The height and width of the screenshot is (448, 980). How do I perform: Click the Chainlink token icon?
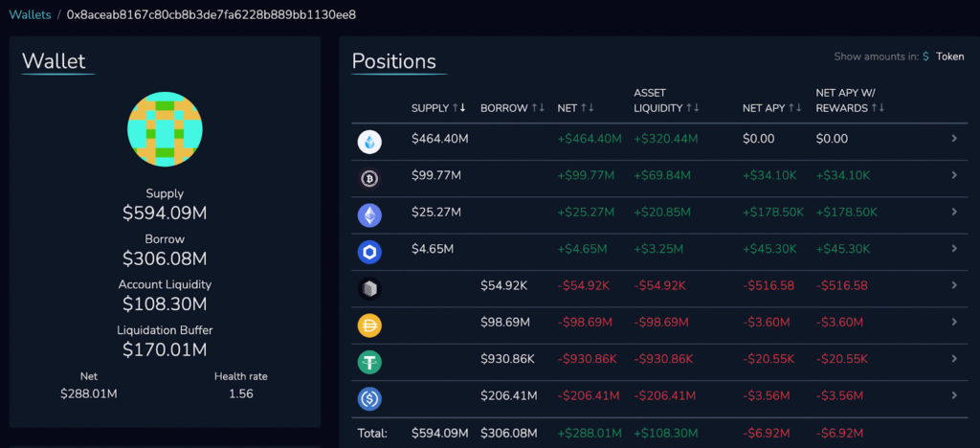(x=369, y=252)
